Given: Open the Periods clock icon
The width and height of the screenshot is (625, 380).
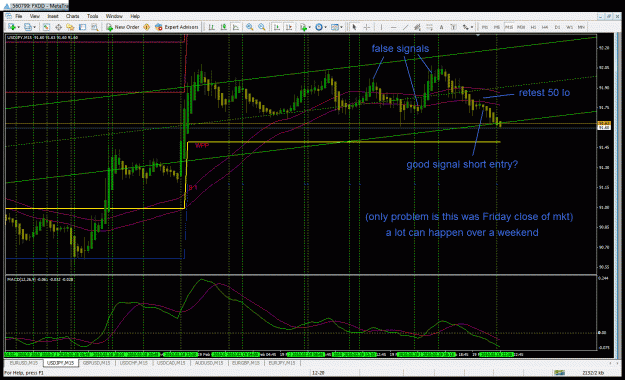Looking at the screenshot, I should coord(319,27).
